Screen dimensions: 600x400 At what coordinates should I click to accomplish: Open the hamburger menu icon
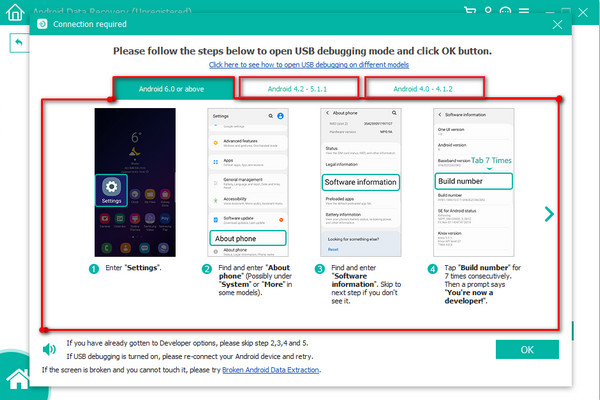pos(524,10)
